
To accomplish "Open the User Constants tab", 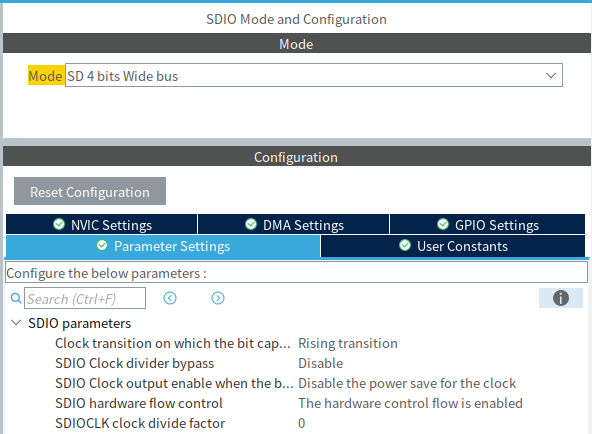I will tap(453, 246).
